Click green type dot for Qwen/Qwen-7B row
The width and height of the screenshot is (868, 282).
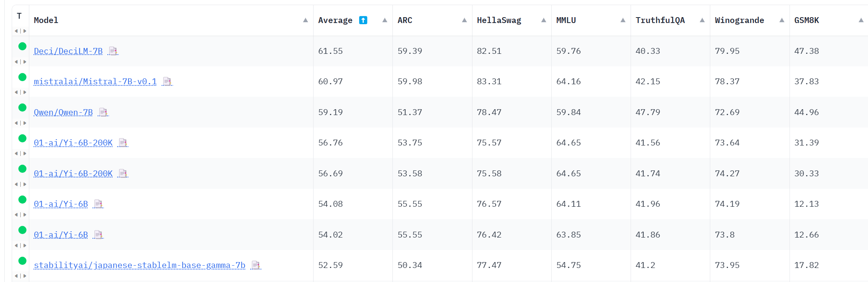point(22,107)
